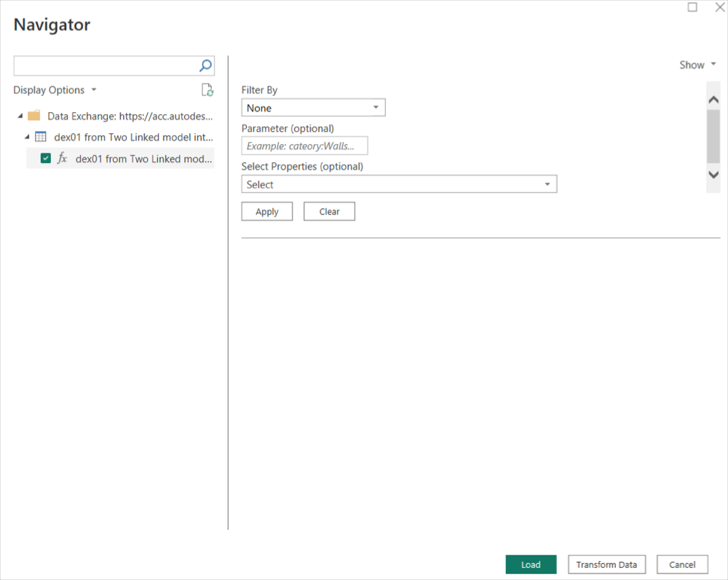
Task: Open the Show dropdown menu
Action: [x=697, y=65]
